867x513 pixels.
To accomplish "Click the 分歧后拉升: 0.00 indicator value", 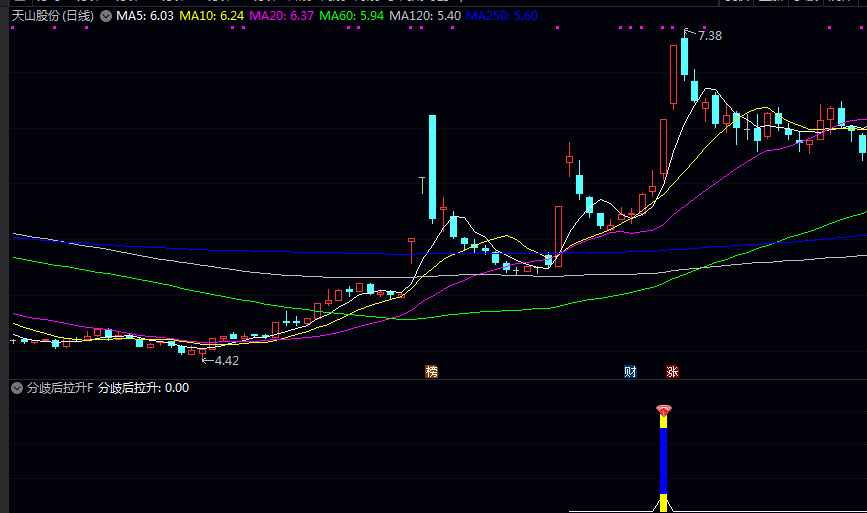I will [x=144, y=388].
